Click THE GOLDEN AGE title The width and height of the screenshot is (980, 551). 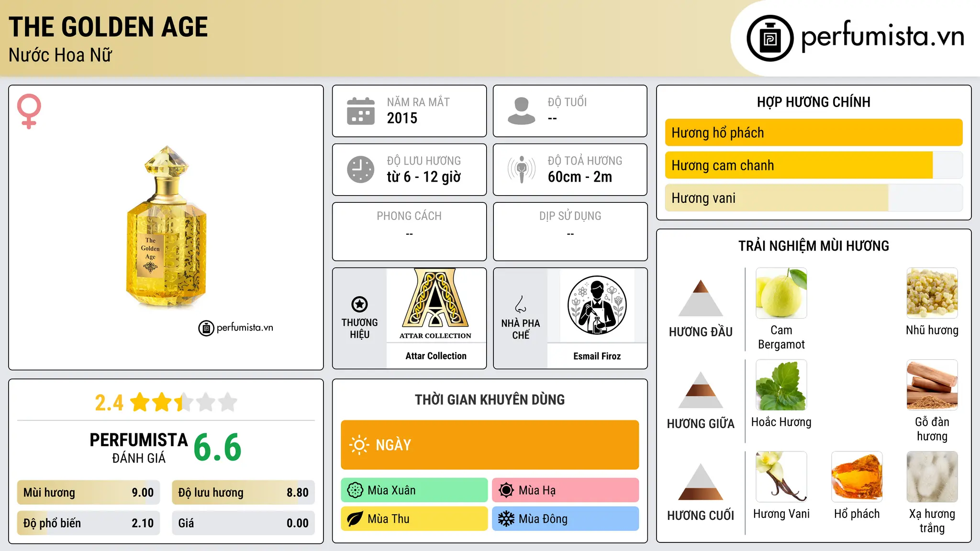click(x=108, y=27)
